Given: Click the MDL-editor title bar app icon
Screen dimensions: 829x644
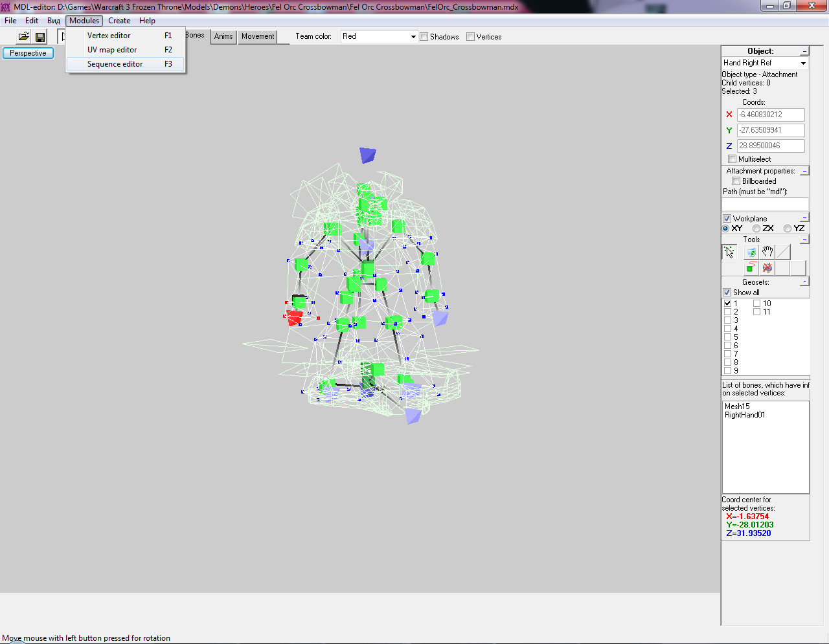Looking at the screenshot, I should tap(6, 6).
